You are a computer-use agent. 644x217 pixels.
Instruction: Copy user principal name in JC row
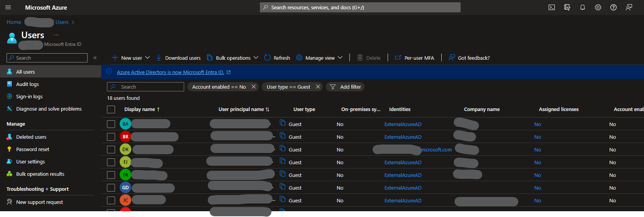click(x=283, y=199)
